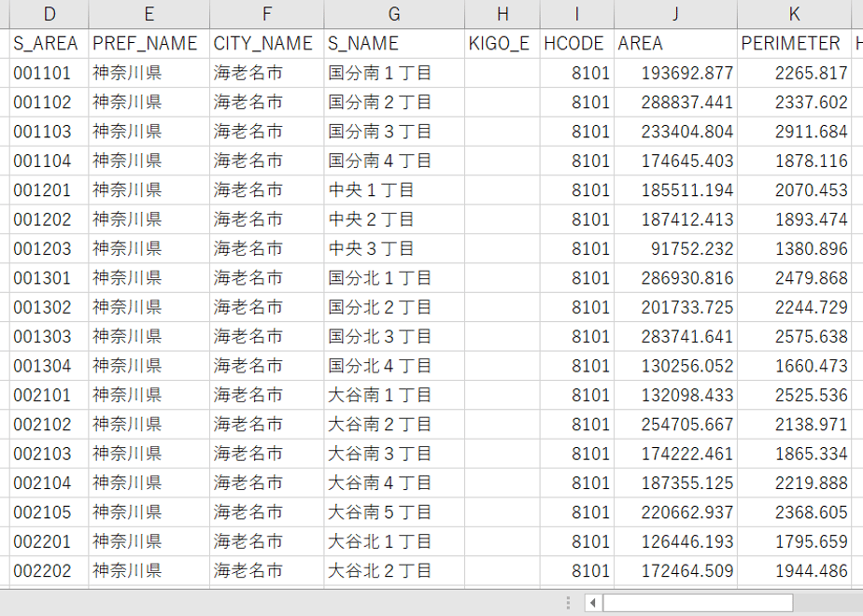This screenshot has height=616, width=863.
Task: Select column K header
Action: click(794, 14)
